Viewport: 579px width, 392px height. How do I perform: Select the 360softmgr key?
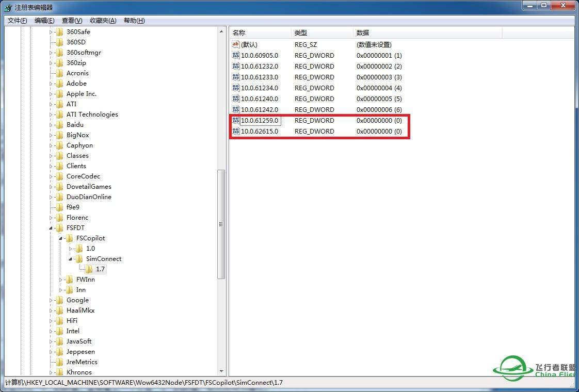tap(84, 53)
